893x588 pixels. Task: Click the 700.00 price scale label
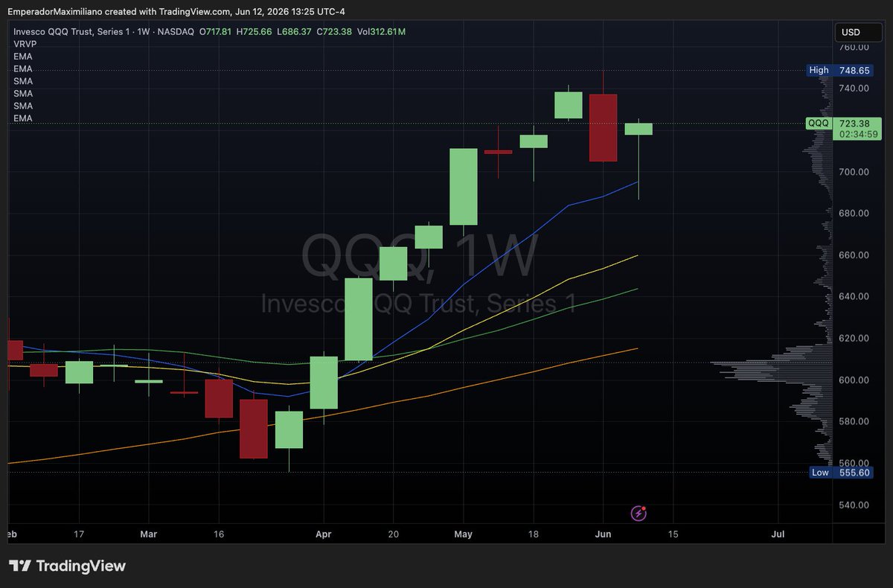854,171
